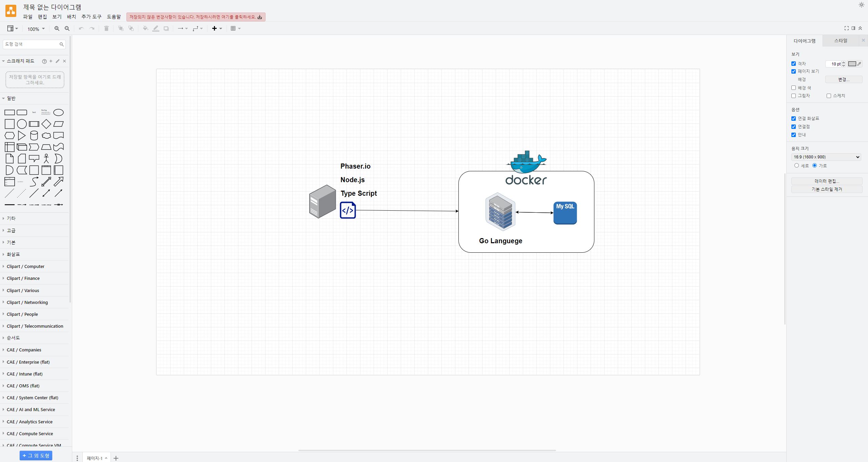Select the 세로 portrait radio button
The image size is (868, 462).
(x=796, y=166)
